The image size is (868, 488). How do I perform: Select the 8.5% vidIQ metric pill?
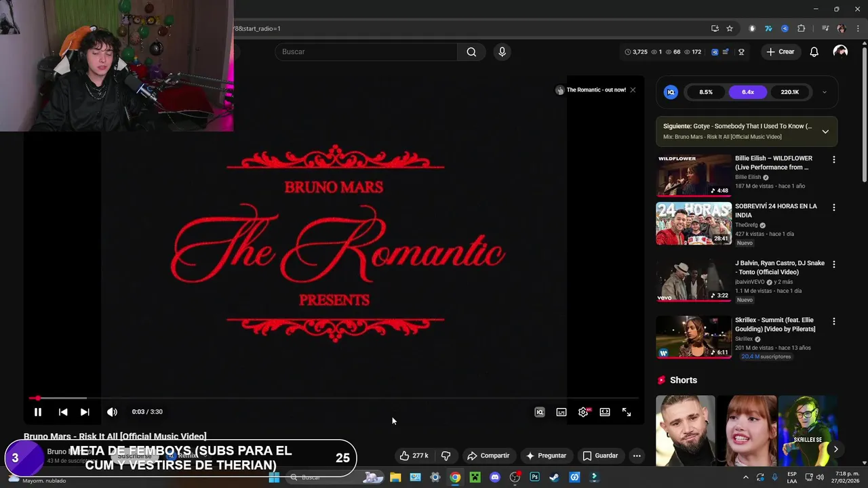point(706,92)
